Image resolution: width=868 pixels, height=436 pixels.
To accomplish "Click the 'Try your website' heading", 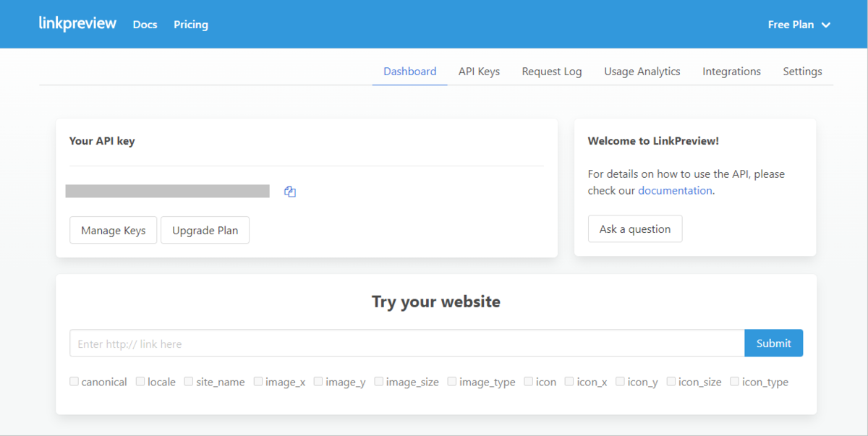I will pos(436,302).
